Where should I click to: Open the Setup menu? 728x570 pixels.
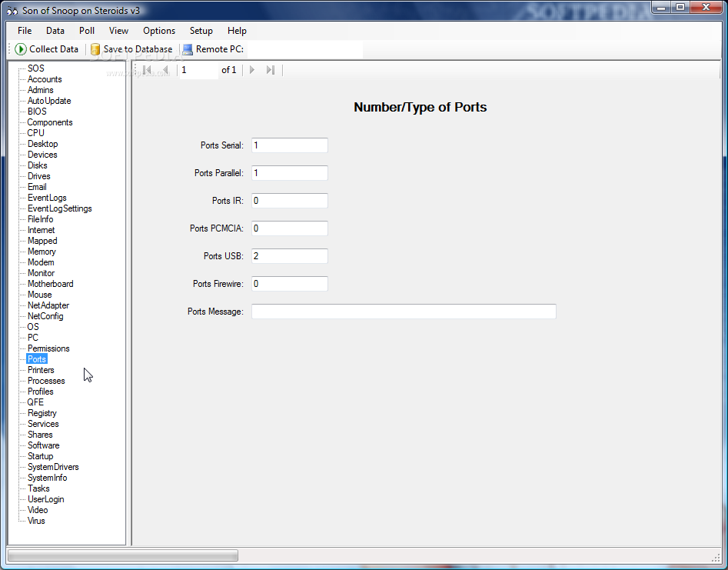point(201,31)
